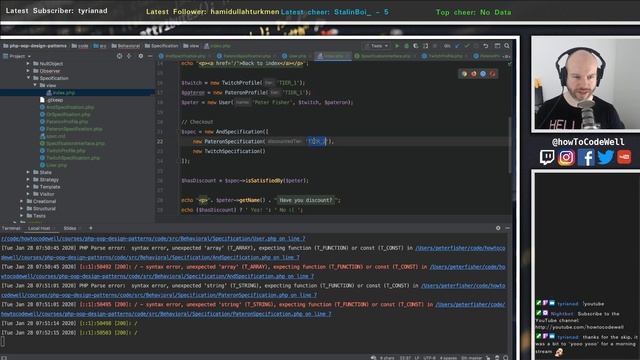Open Firefox browser preview icon in editor

click(x=473, y=74)
